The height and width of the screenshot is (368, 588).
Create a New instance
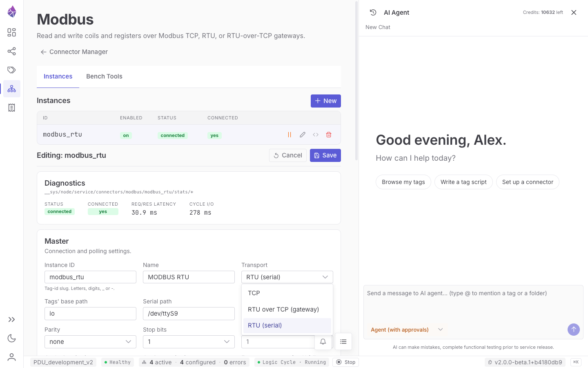[x=326, y=101]
